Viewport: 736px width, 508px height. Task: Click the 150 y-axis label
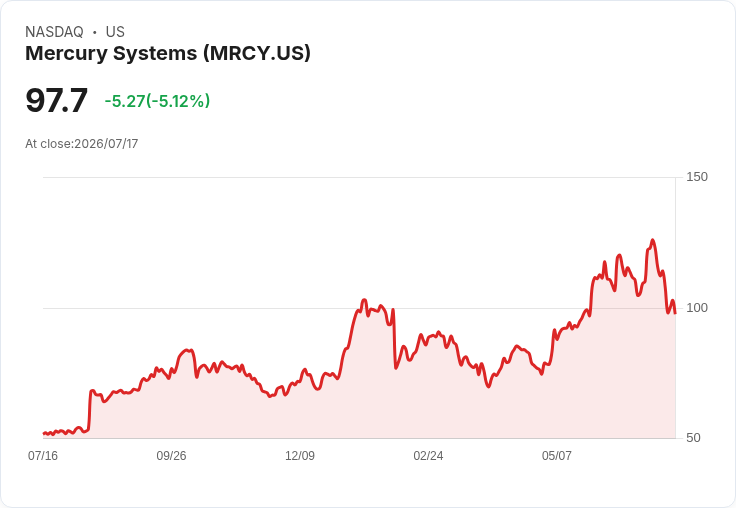point(697,177)
